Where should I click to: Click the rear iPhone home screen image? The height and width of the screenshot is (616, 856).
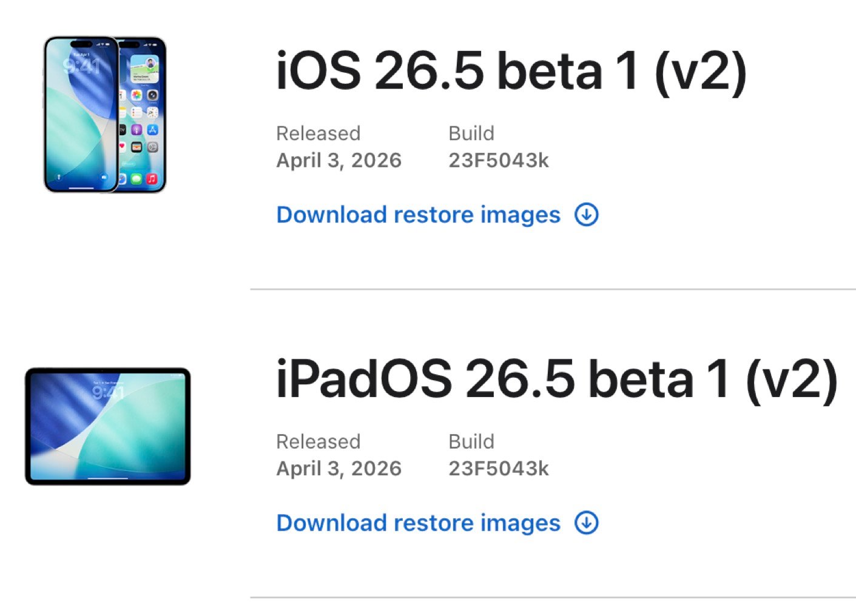point(143,115)
